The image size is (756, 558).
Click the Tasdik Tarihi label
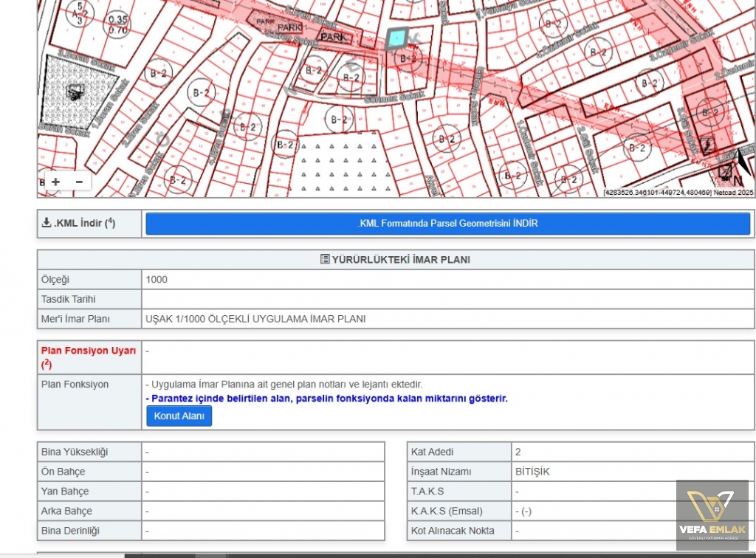(68, 299)
